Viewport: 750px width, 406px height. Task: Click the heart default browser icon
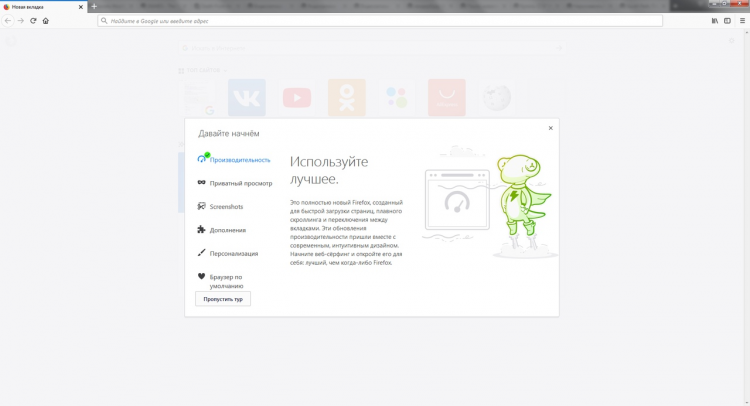click(x=201, y=276)
